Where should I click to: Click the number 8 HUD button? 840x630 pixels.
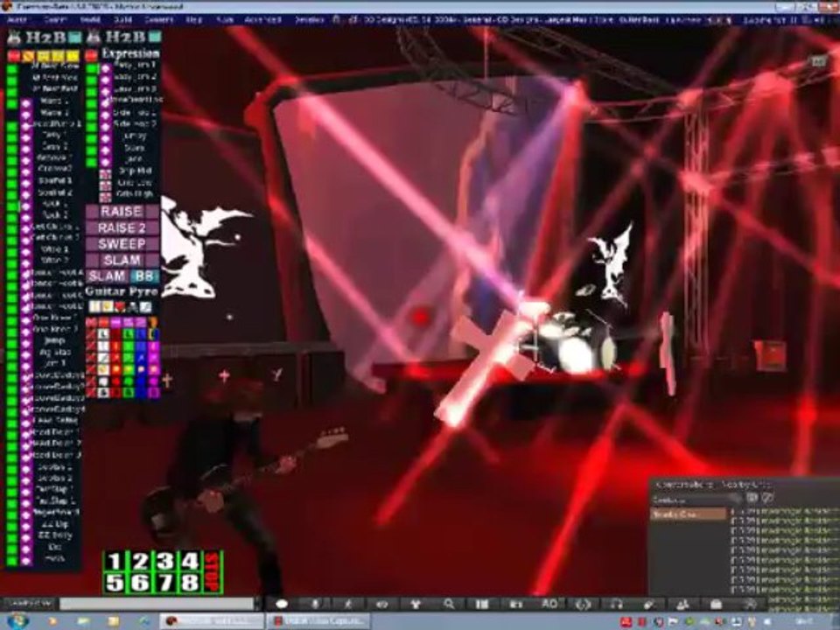coord(190,582)
